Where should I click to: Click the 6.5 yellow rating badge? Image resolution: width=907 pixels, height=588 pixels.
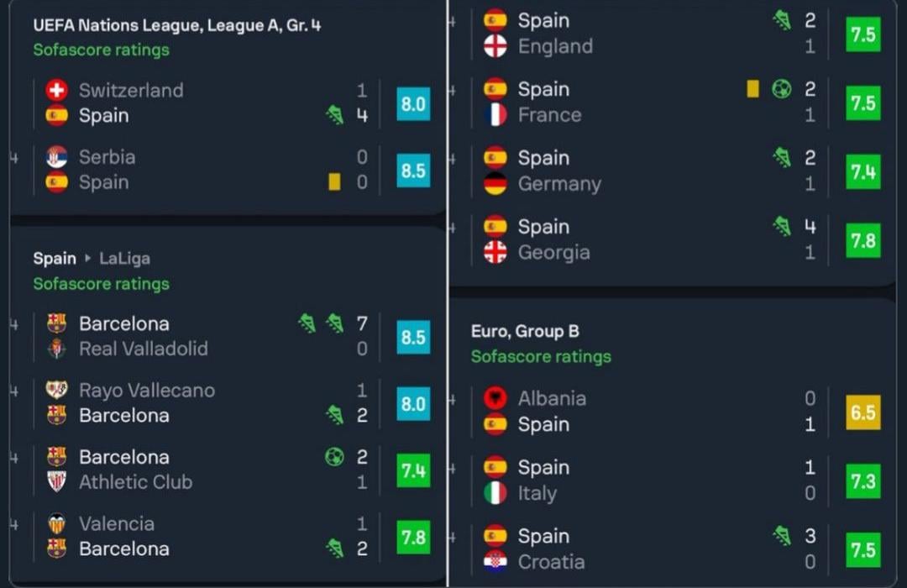pyautogui.click(x=863, y=412)
